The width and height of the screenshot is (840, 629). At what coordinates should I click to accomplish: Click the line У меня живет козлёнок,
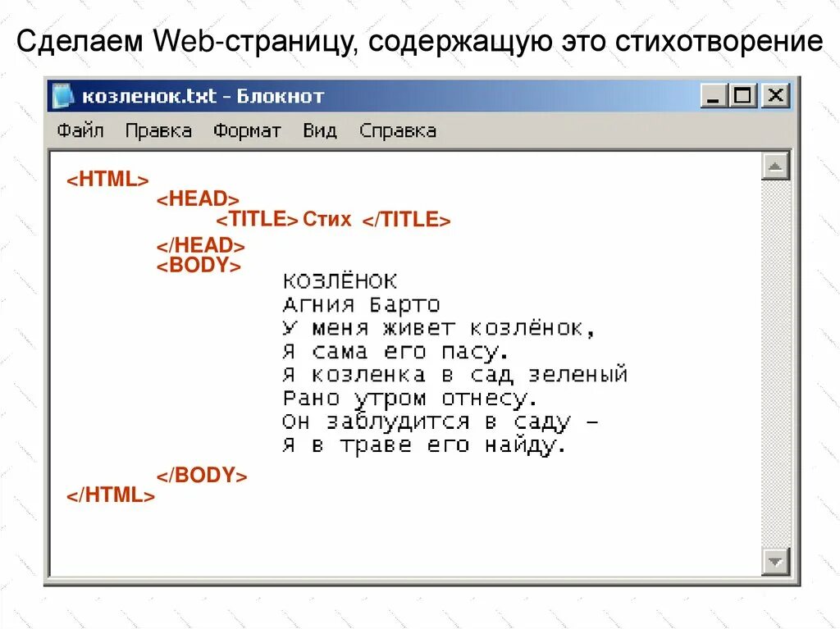coord(439,327)
